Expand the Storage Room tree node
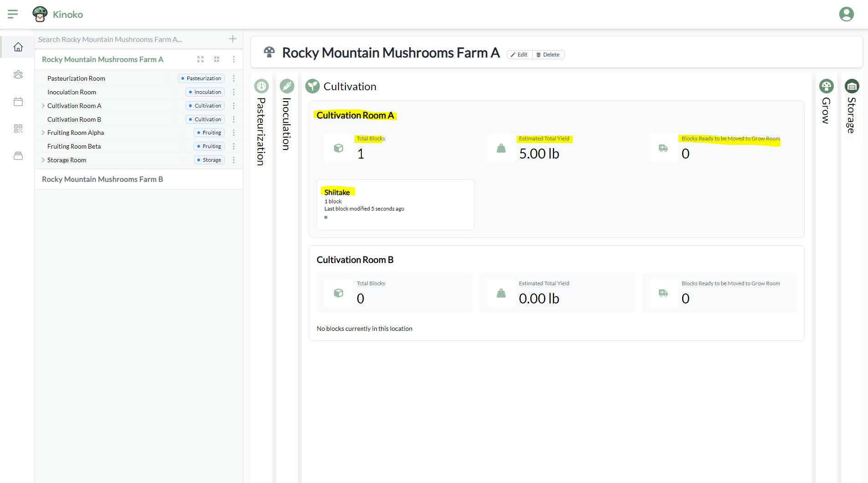The image size is (868, 483). coord(43,160)
